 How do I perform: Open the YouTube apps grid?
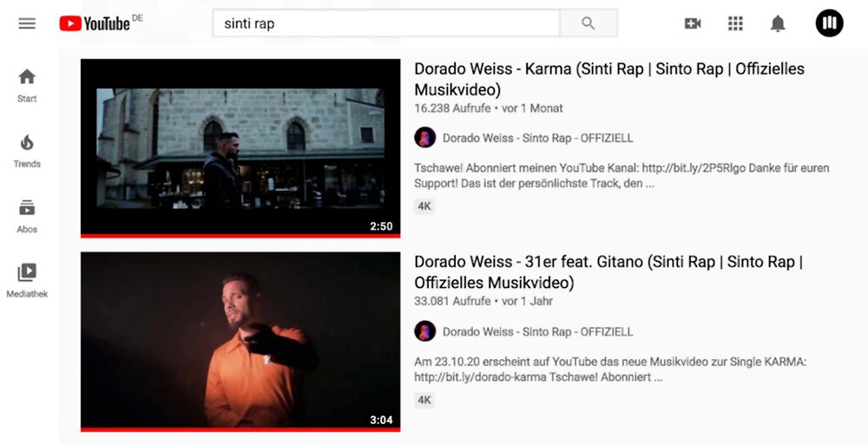point(735,23)
